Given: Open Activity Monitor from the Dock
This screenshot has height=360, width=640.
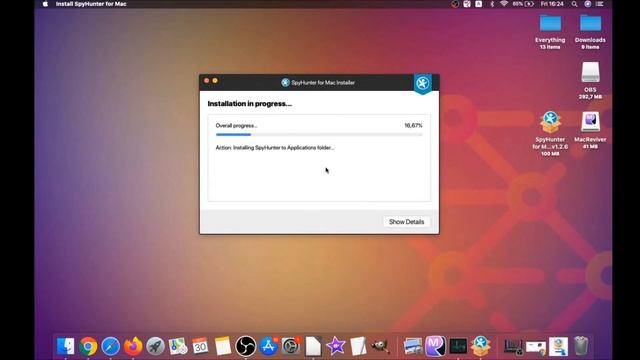Looking at the screenshot, I should (x=458, y=346).
